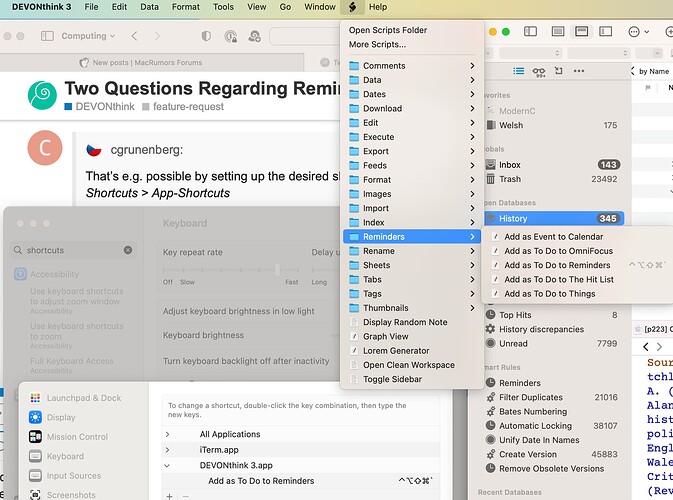Choose More Scripts... entry
Image resolution: width=673 pixels, height=500 pixels.
(377, 44)
